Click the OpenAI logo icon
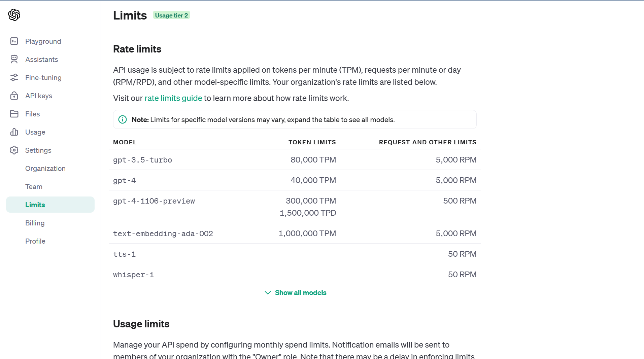 [14, 15]
